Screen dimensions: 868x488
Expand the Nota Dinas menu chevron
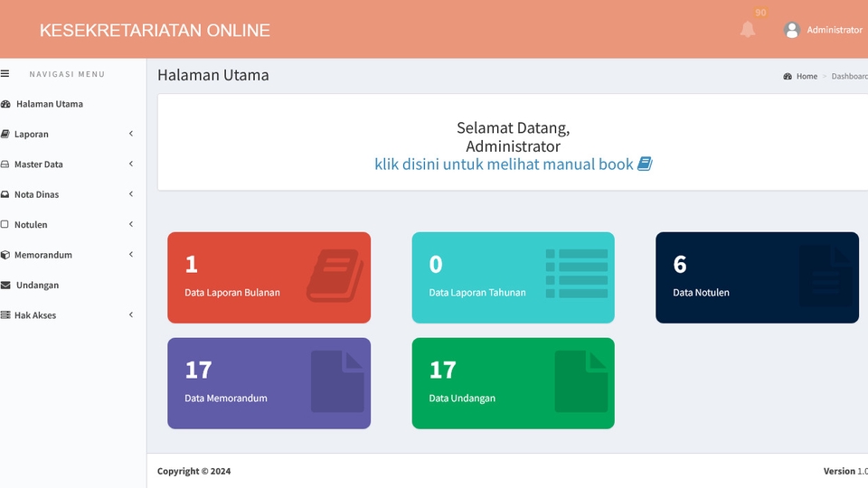[131, 194]
